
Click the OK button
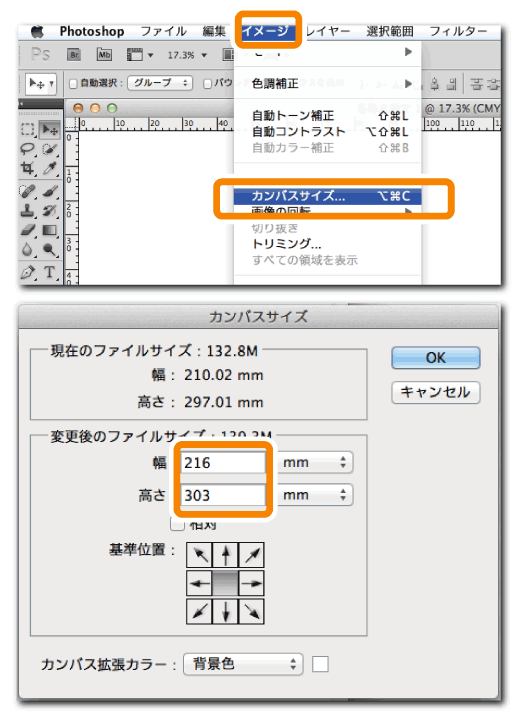(x=436, y=358)
